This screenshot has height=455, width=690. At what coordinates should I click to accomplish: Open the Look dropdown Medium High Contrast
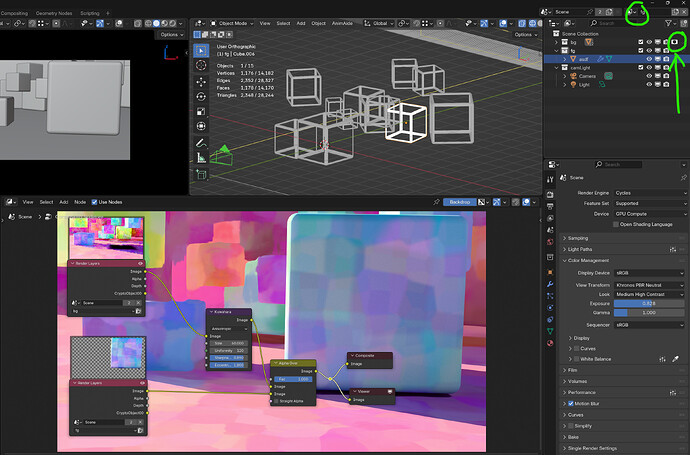point(649,294)
